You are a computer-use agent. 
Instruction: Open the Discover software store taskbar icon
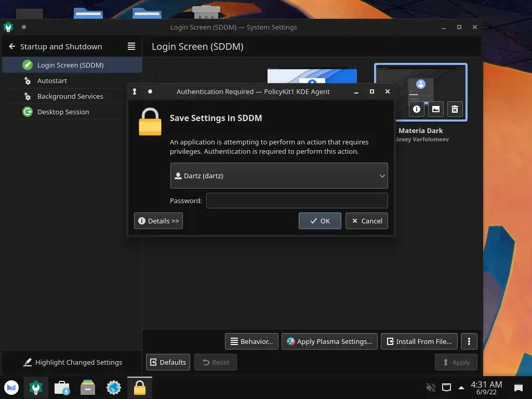pyautogui.click(x=62, y=388)
